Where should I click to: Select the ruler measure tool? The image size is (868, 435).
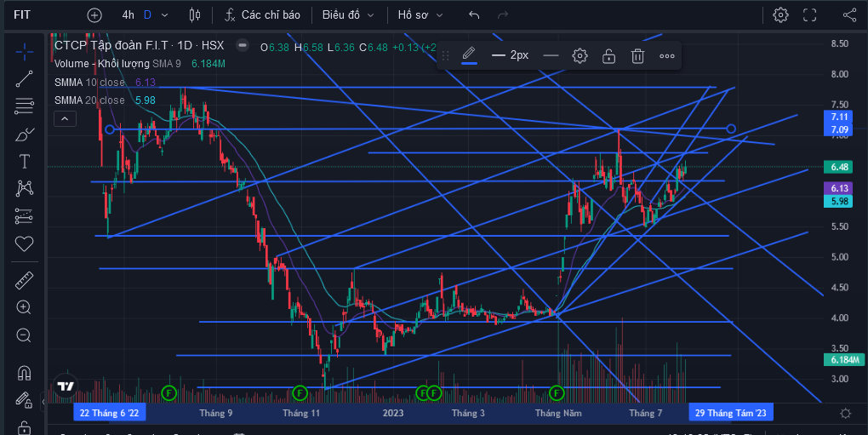coord(24,281)
